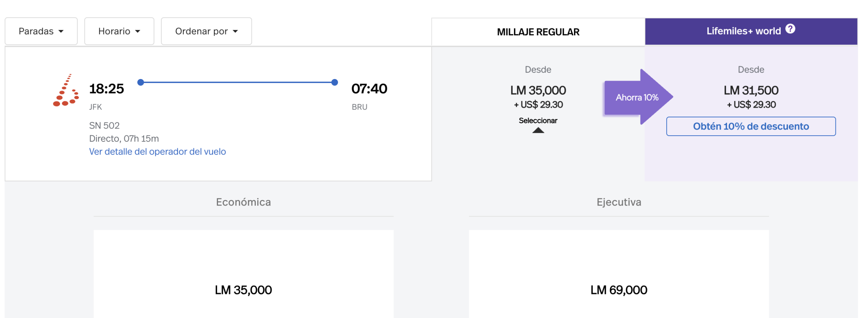Open the Horario filter dropdown
This screenshot has width=868, height=318.
click(119, 31)
